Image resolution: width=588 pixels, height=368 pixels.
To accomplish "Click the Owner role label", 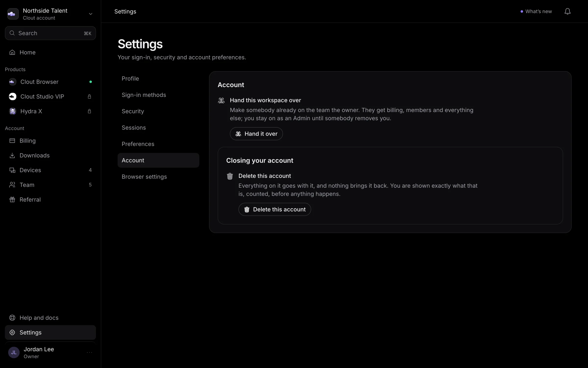I will click(31, 356).
